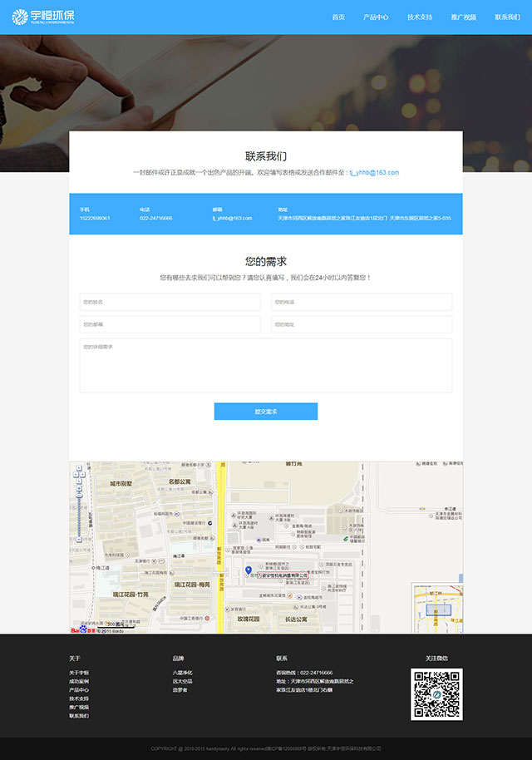Click the overview mini-map thumbnail
This screenshot has width=532, height=760.
coord(437,609)
